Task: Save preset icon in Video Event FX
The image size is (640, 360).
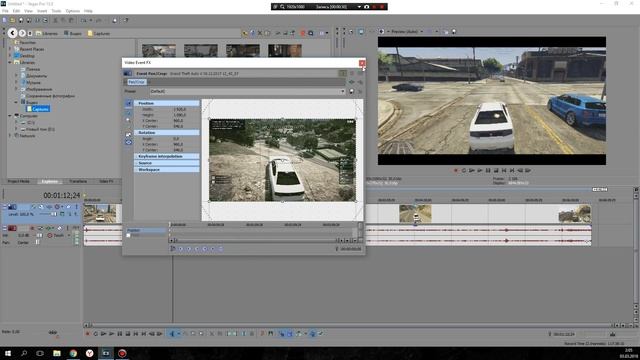Action: pos(351,91)
